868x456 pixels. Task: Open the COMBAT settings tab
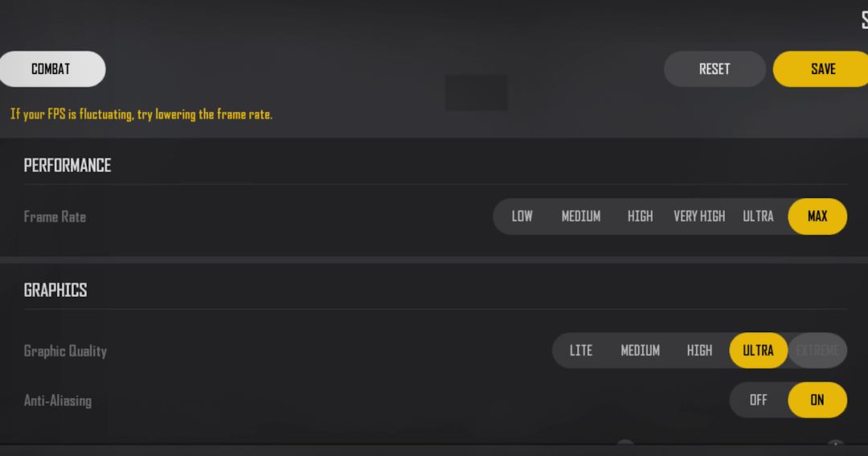click(x=51, y=69)
